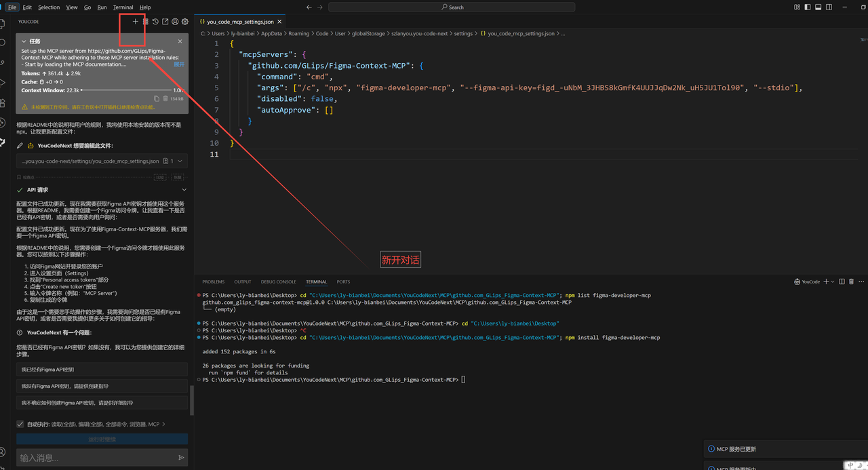Expand the auto-execute options arrow

(x=163, y=425)
